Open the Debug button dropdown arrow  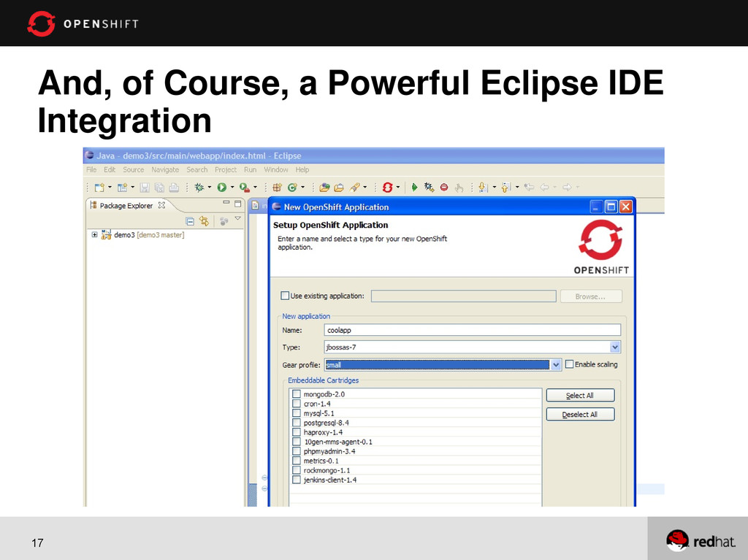(x=210, y=188)
